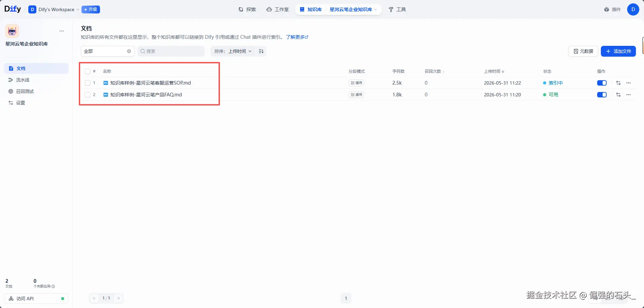Click the user avatar D icon
The height and width of the screenshot is (308, 644).
pyautogui.click(x=633, y=9)
